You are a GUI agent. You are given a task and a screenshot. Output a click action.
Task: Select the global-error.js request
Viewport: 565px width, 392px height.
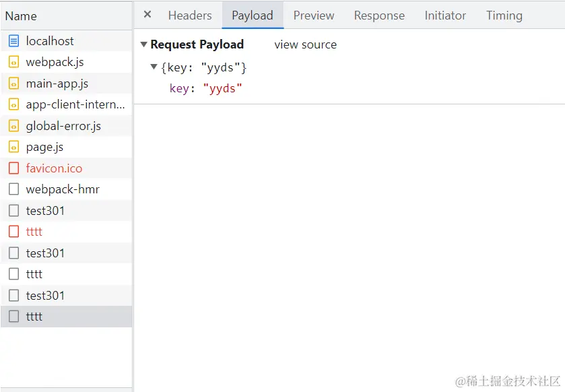[66, 126]
